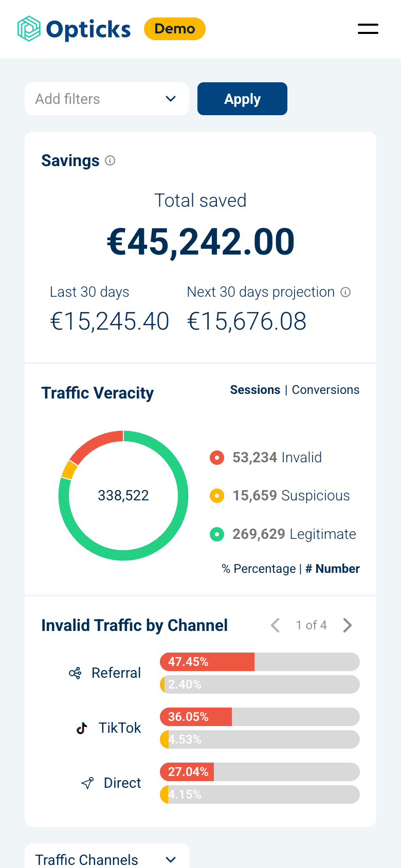Screen dimensions: 401x868
Task: Expand the Traffic Channels dropdown
Action: tap(107, 859)
